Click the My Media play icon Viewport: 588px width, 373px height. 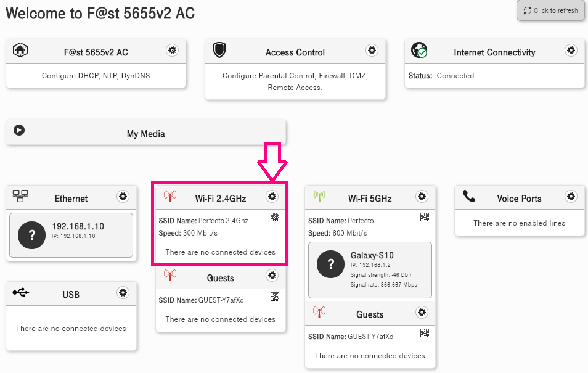click(x=19, y=130)
